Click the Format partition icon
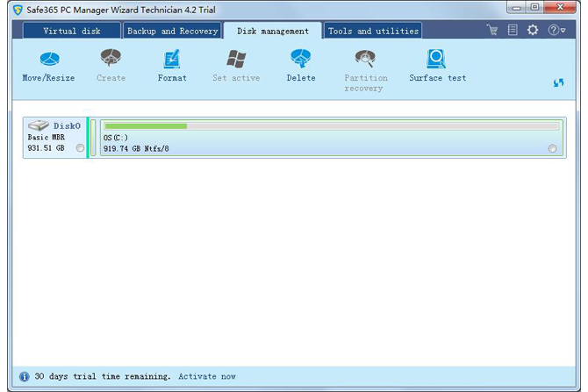 point(172,66)
